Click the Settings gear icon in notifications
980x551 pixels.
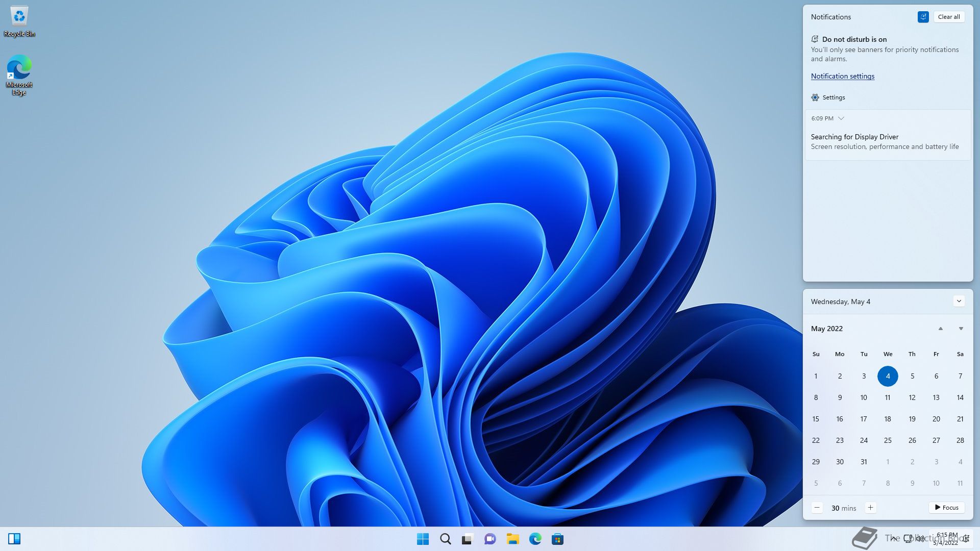(815, 97)
